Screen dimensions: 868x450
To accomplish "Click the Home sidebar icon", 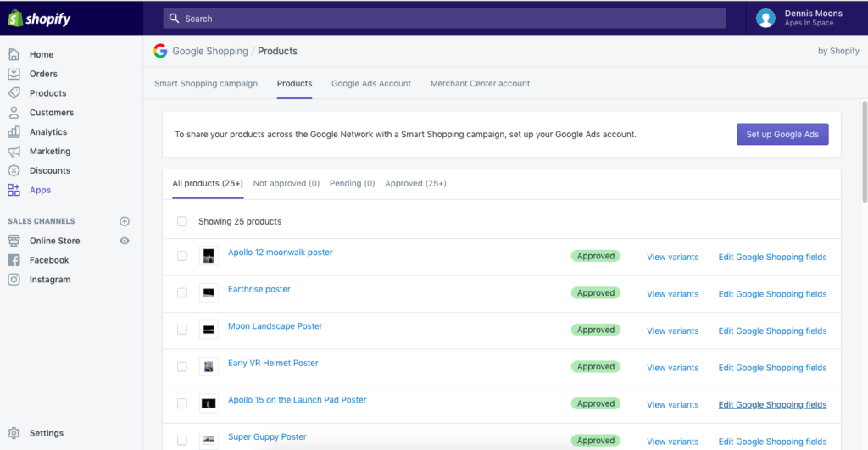I will click(x=14, y=54).
